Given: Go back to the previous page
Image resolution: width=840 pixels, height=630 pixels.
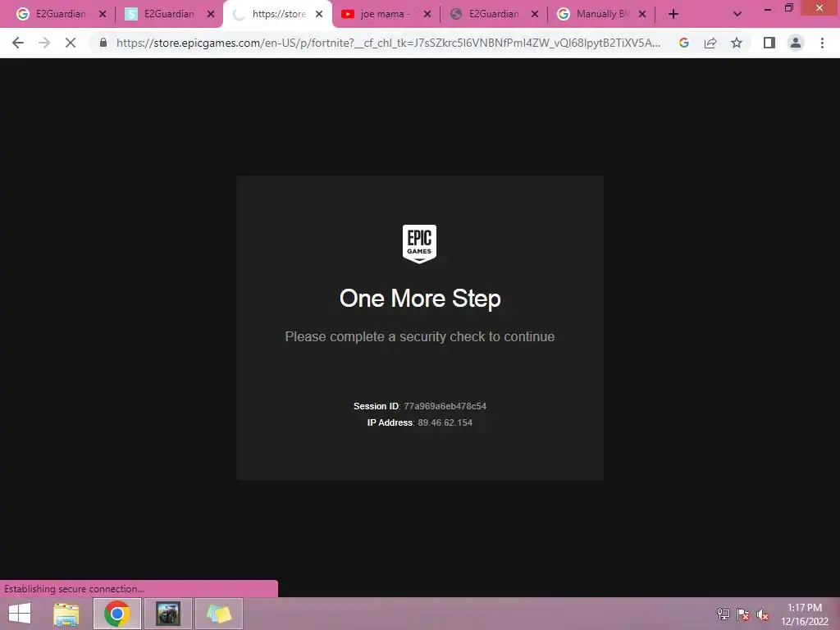Looking at the screenshot, I should pos(18,43).
